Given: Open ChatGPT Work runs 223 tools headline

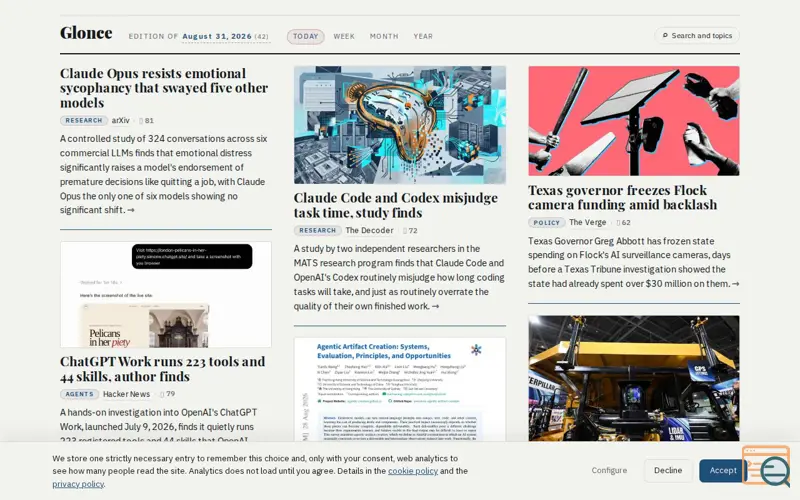Looking at the screenshot, I should (162, 369).
